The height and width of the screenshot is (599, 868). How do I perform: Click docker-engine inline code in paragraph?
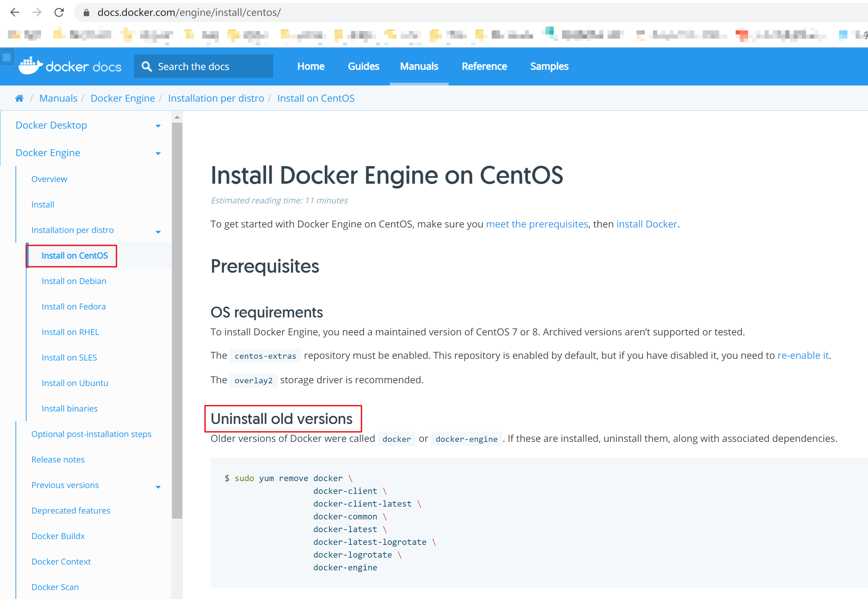click(x=467, y=439)
